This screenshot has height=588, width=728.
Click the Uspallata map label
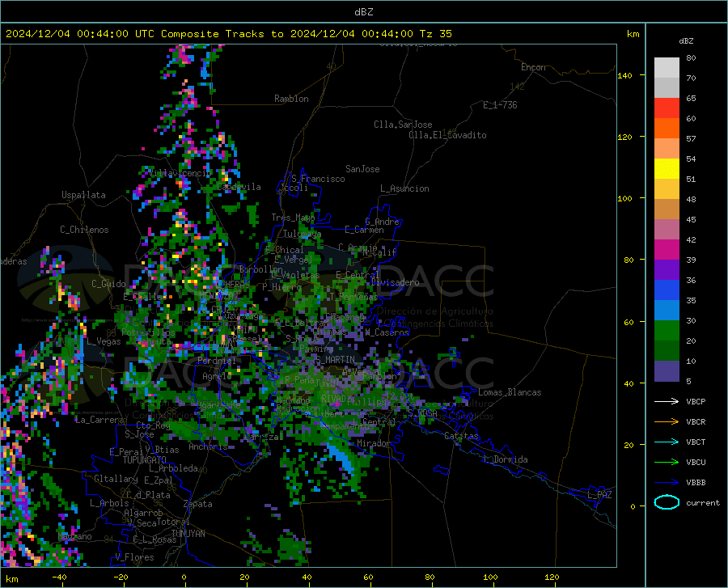(x=83, y=195)
